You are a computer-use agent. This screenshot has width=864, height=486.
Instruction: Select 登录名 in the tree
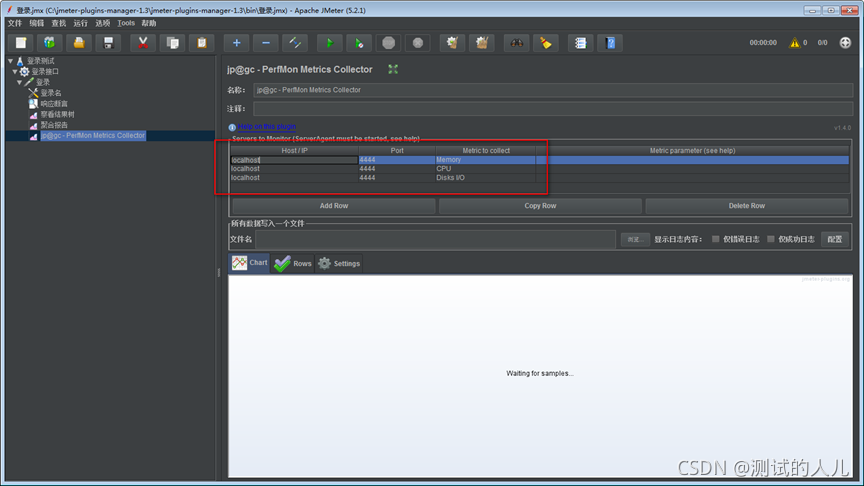pyautogui.click(x=51, y=93)
